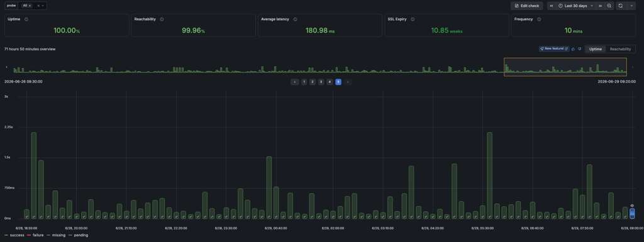Click the Edit check button
Image resolution: width=644 pixels, height=242 pixels.
[x=527, y=6]
